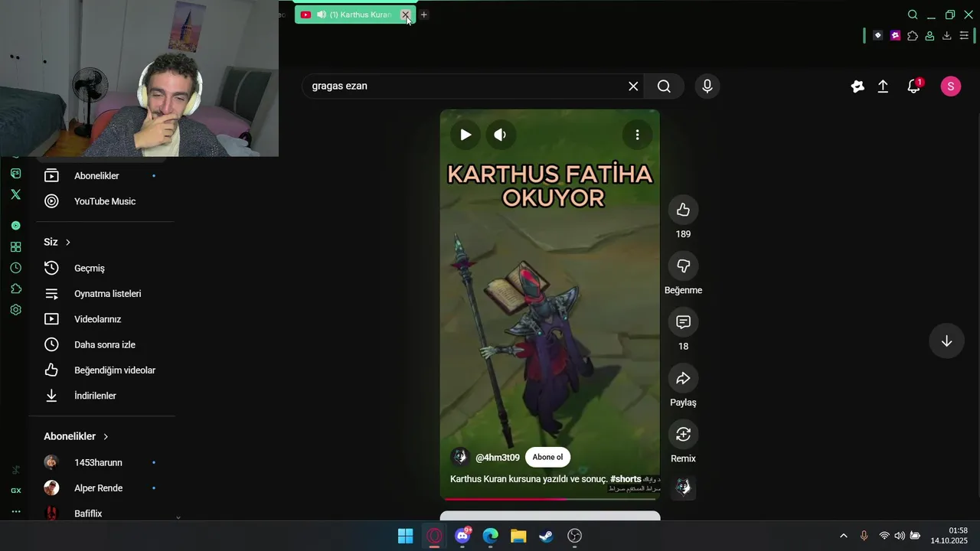This screenshot has width=980, height=551.
Task: Click the #shorts hashtag link
Action: coord(626,479)
